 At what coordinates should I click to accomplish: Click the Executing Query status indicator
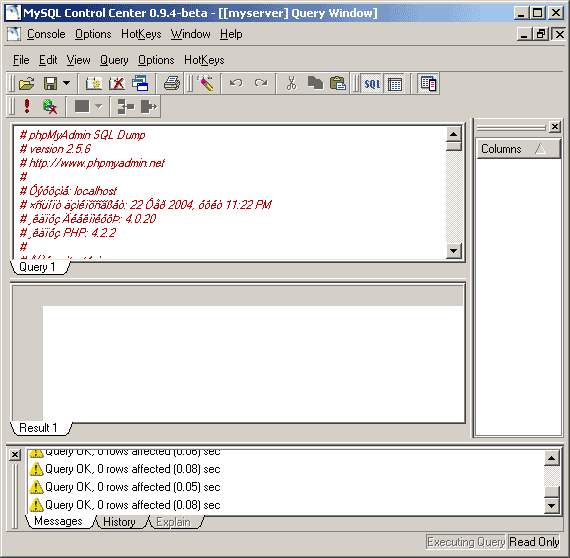pyautogui.click(x=466, y=542)
